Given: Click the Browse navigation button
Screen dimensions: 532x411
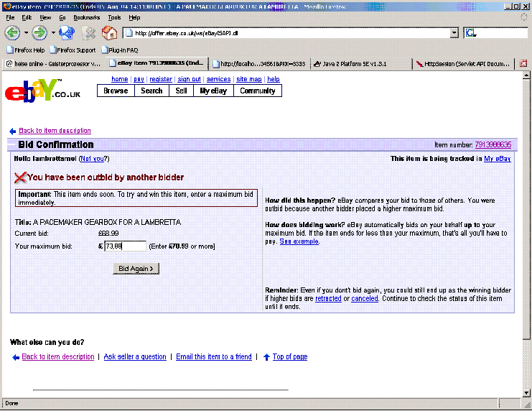Looking at the screenshot, I should [116, 91].
